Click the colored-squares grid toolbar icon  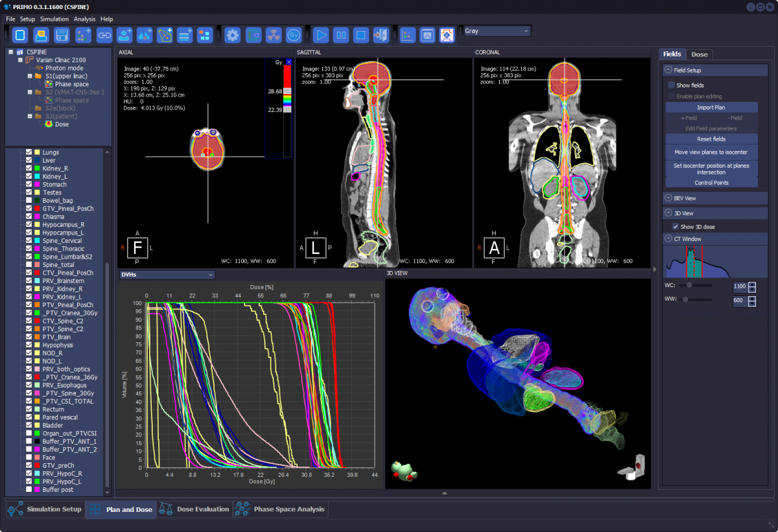coord(205,34)
